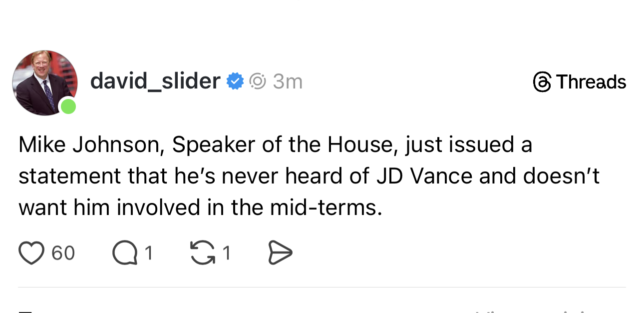644x313 pixels.
Task: Click the green online status dot
Action: pyautogui.click(x=68, y=106)
